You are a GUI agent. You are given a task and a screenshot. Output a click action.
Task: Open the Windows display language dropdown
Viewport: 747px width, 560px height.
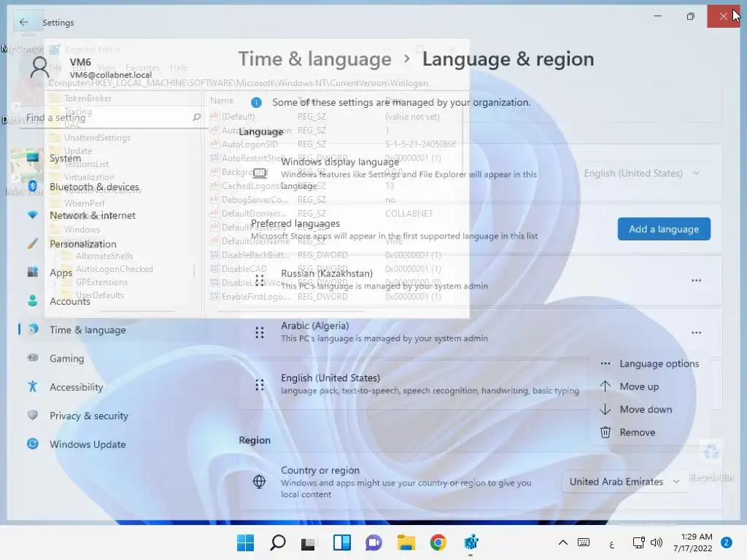click(641, 174)
